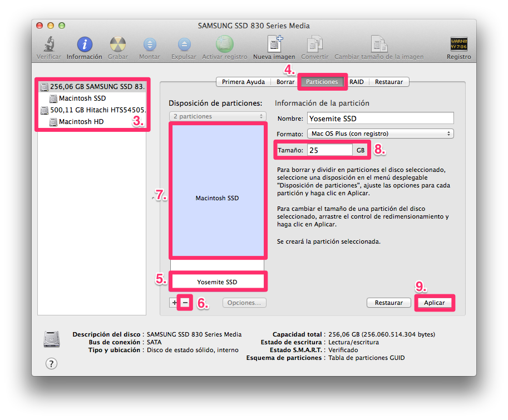Click the SATA connection bus value
Image resolution: width=508 pixels, height=420 pixels.
154,342
